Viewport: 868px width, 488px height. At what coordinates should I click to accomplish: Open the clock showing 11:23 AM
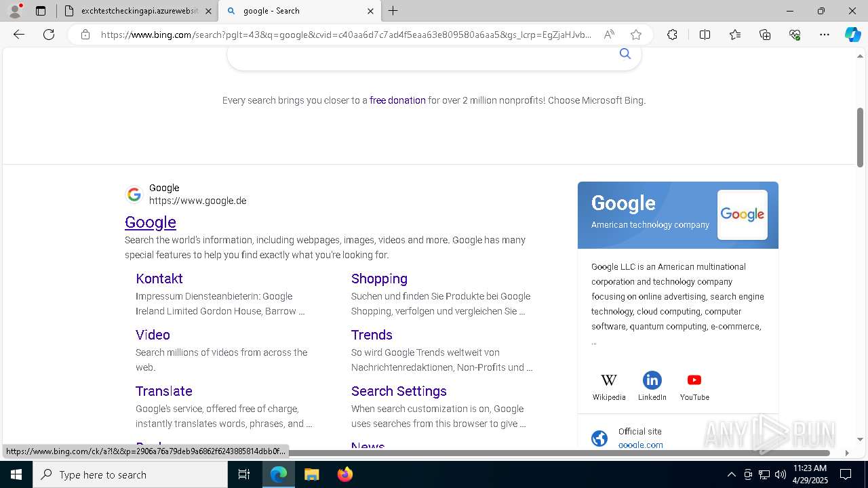tap(810, 468)
